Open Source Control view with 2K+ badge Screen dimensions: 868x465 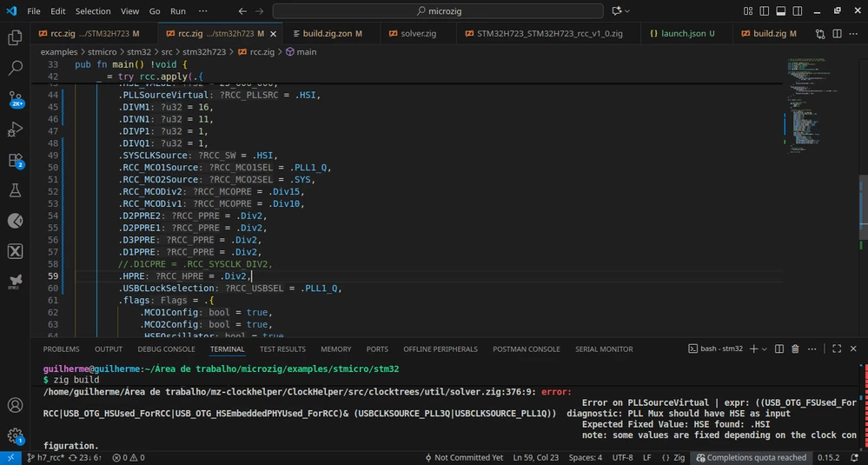tap(15, 99)
